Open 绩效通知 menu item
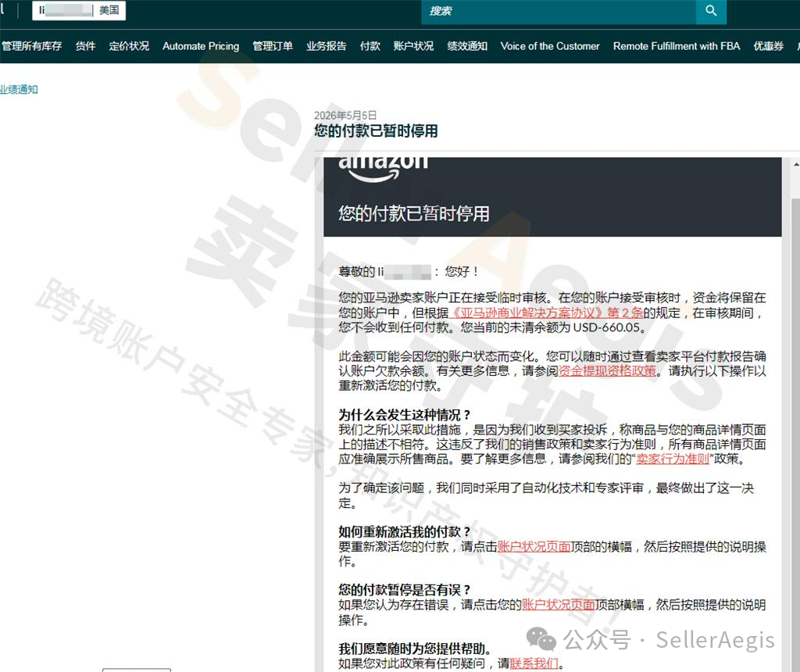Viewport: 800px width, 672px height. point(467,46)
